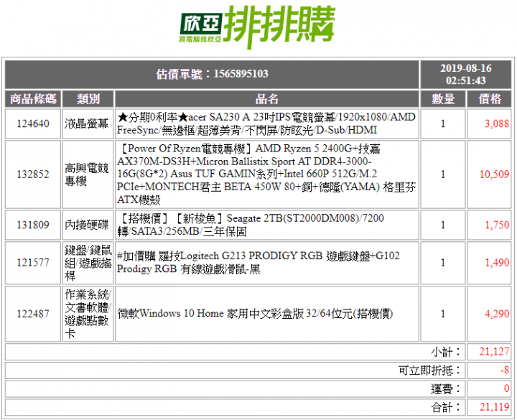Screen dimensions: 517x420
Task: Click the Power Of Ryzen bundle description
Action: 266,174
